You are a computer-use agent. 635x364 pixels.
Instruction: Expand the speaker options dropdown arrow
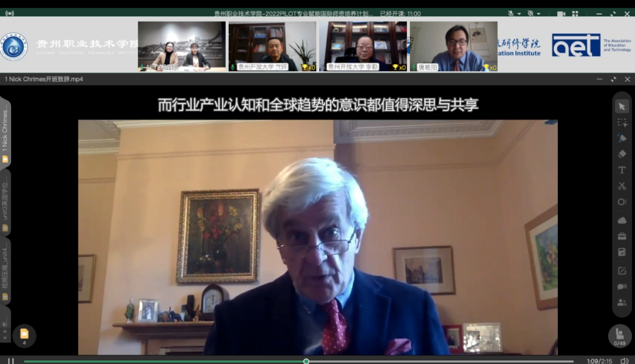click(x=539, y=14)
